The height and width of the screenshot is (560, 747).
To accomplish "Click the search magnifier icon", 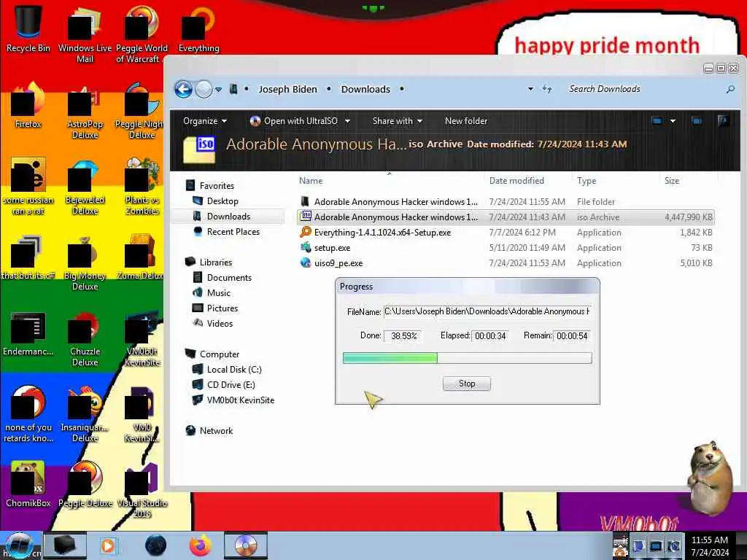I will click(x=729, y=89).
